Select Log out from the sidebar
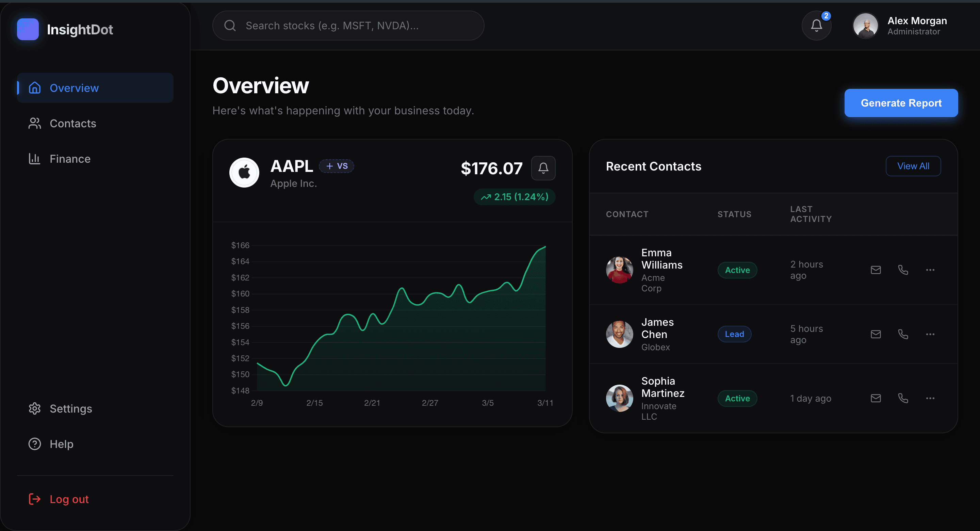Viewport: 980px width, 531px height. (x=68, y=499)
